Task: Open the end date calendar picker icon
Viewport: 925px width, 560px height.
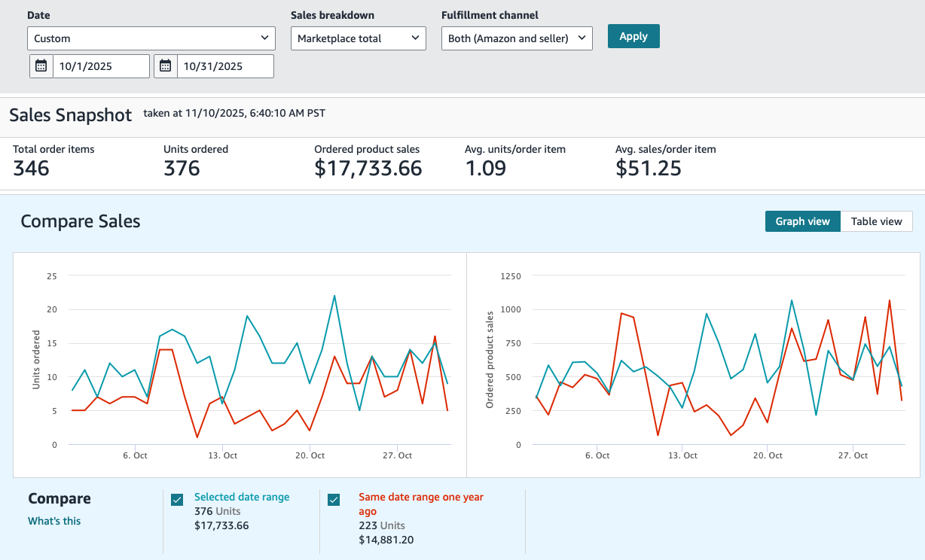Action: (x=166, y=66)
